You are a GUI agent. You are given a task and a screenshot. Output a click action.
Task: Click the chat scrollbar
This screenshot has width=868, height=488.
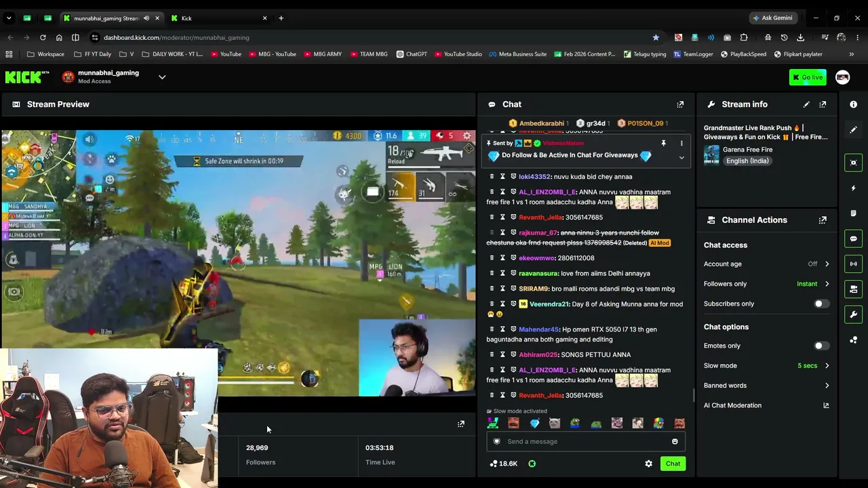(x=692, y=394)
